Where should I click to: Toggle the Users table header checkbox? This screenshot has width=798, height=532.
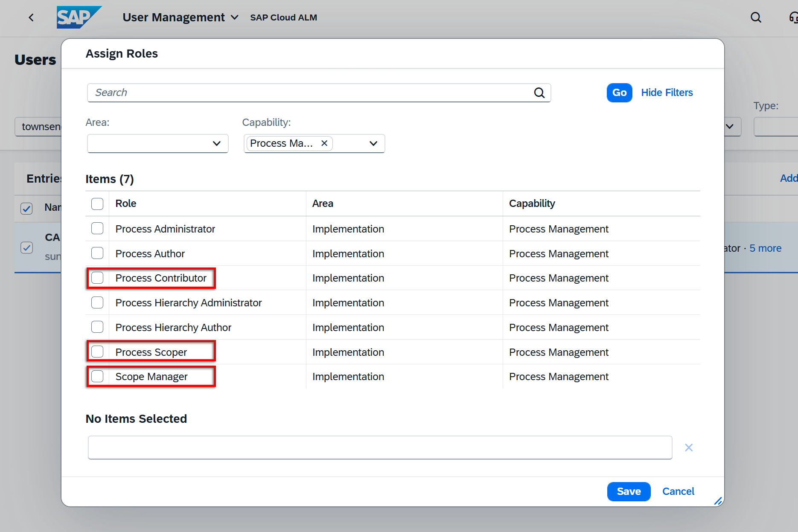point(26,209)
